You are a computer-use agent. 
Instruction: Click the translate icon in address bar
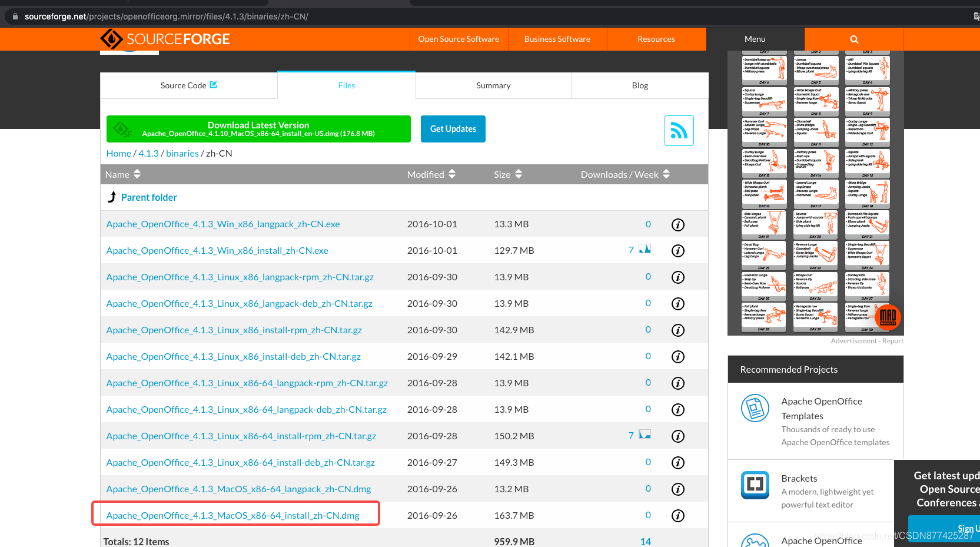pyautogui.click(x=976, y=16)
